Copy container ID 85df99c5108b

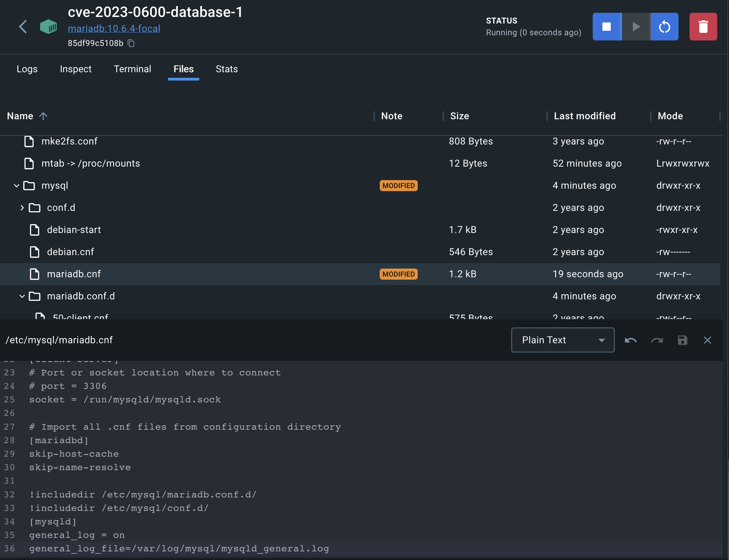(x=131, y=43)
